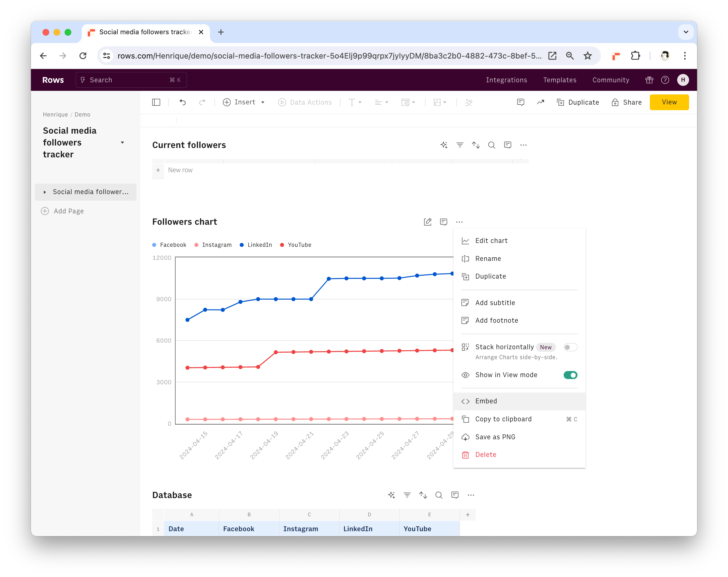The image size is (728, 577).
Task: Click the Duplicate button in toolbar
Action: point(579,102)
